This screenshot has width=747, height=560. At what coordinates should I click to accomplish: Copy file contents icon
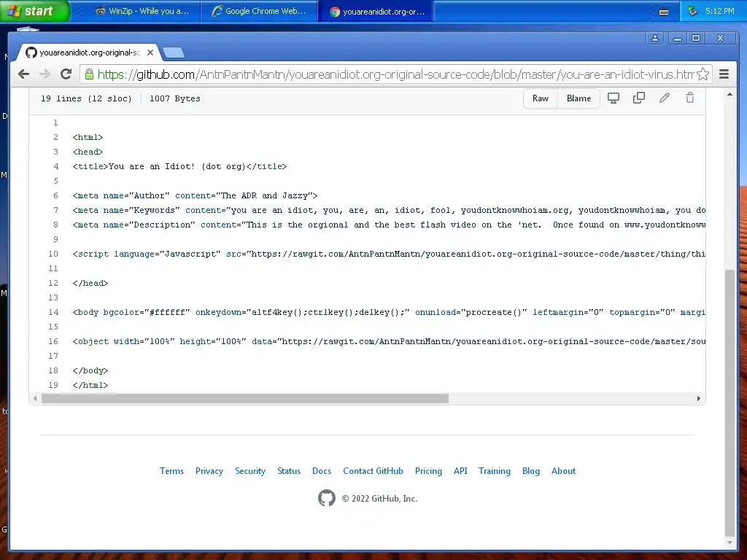[639, 98]
